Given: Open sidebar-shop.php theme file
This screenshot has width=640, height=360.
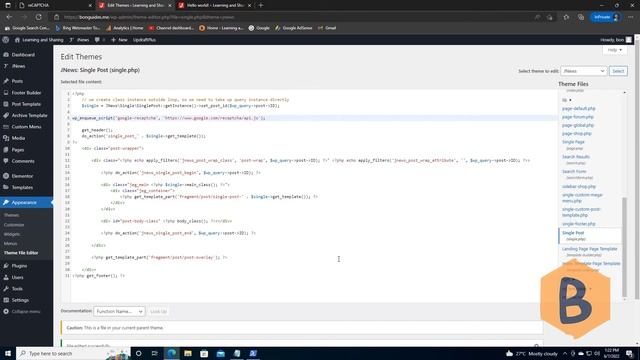Looking at the screenshot, I should click(x=578, y=187).
